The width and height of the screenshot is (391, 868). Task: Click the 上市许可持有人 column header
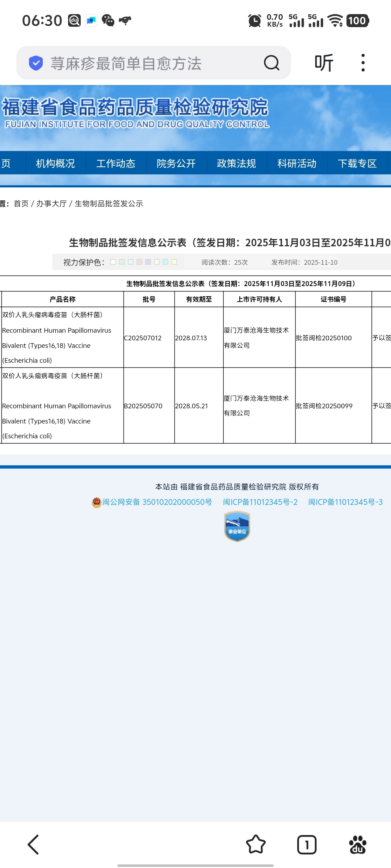[259, 299]
